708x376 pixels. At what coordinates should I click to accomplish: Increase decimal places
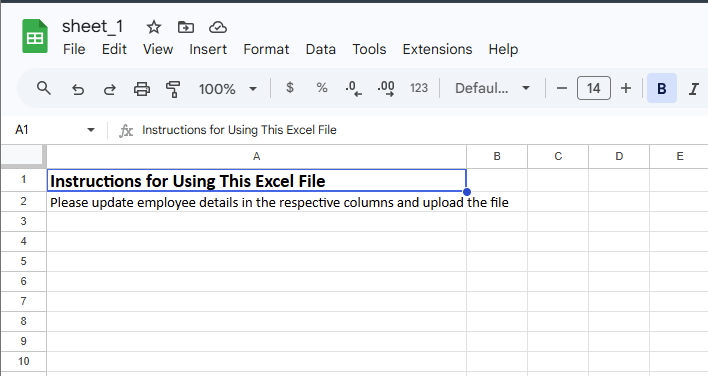(386, 88)
